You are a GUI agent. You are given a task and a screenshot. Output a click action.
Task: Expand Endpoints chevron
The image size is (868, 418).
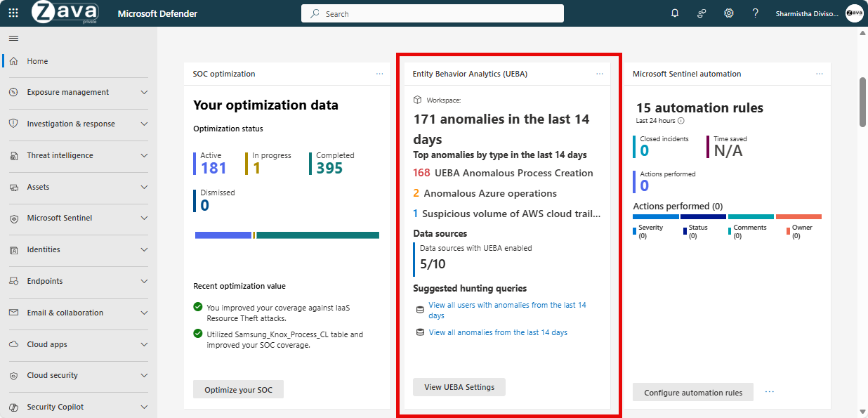pos(144,281)
